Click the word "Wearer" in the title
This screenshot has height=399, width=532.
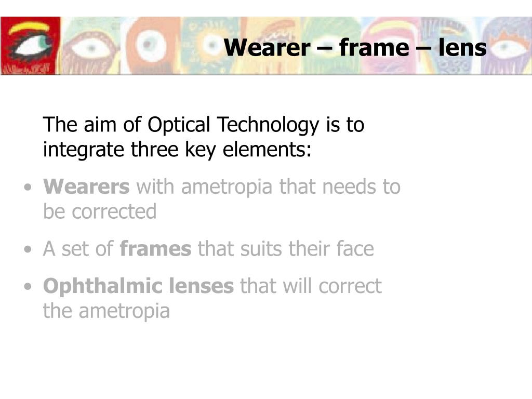267,47
